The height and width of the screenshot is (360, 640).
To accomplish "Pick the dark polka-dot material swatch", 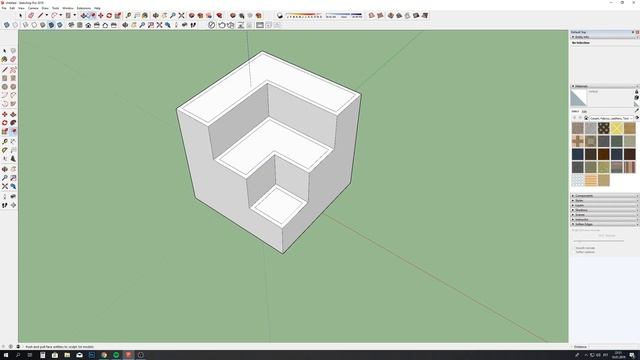I will [604, 128].
